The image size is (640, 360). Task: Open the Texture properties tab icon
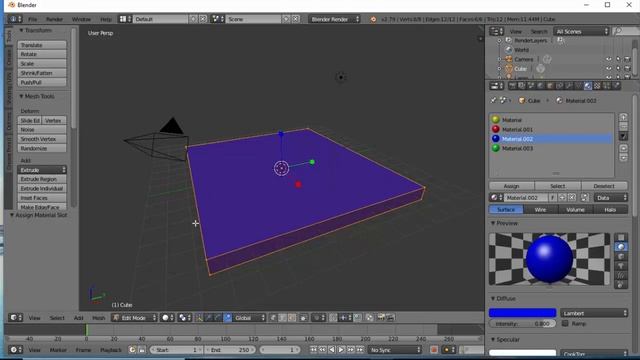(597, 86)
